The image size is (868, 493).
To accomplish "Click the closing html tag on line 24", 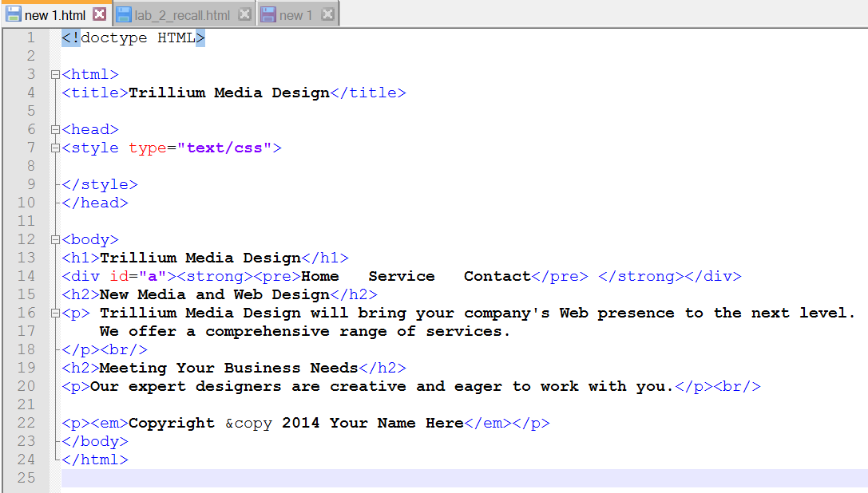I will coord(95,459).
